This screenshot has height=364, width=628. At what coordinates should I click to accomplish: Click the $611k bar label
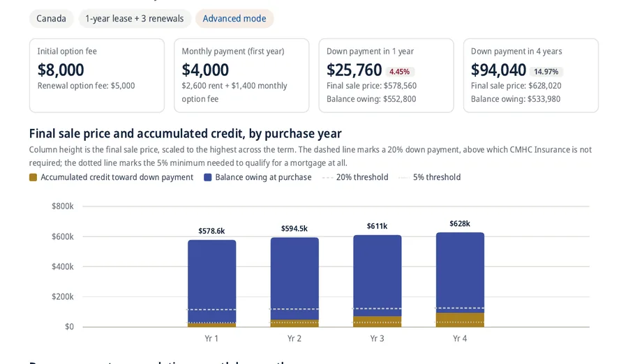coord(377,226)
